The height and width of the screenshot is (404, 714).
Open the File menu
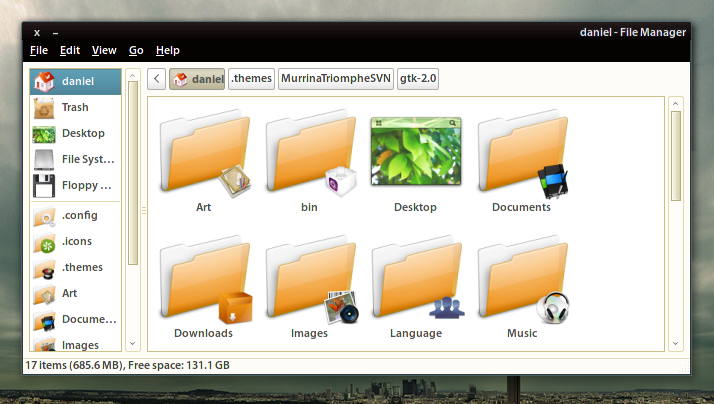click(x=39, y=51)
